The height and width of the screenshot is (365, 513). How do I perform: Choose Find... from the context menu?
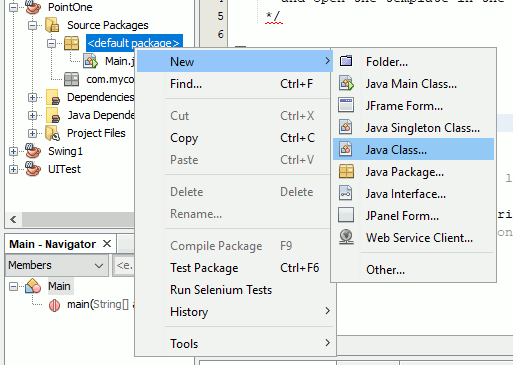point(235,84)
